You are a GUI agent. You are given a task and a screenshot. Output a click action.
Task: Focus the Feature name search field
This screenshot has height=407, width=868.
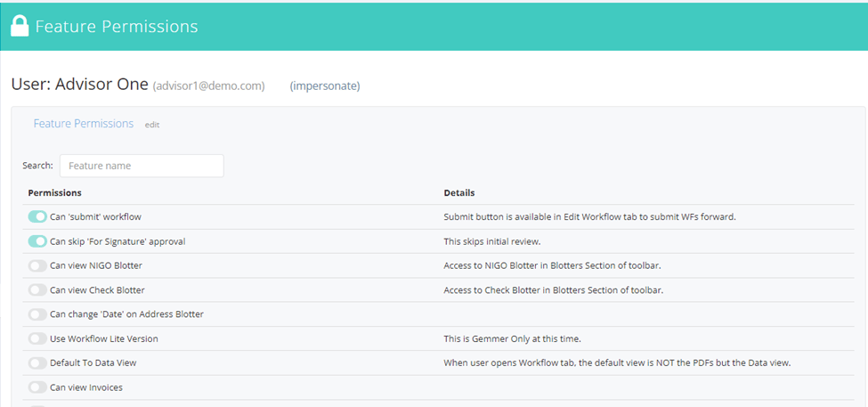[x=142, y=166]
